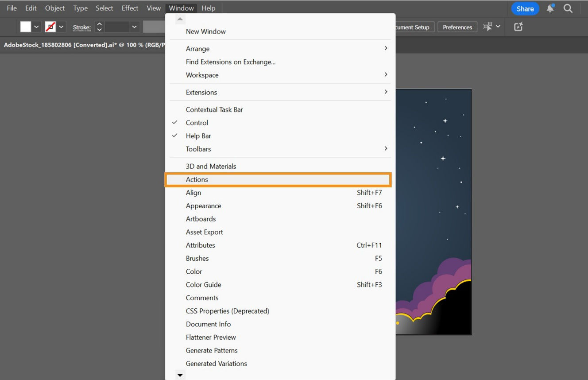Expand the Toolbars submenu
Image resolution: width=588 pixels, height=380 pixels.
(x=198, y=149)
